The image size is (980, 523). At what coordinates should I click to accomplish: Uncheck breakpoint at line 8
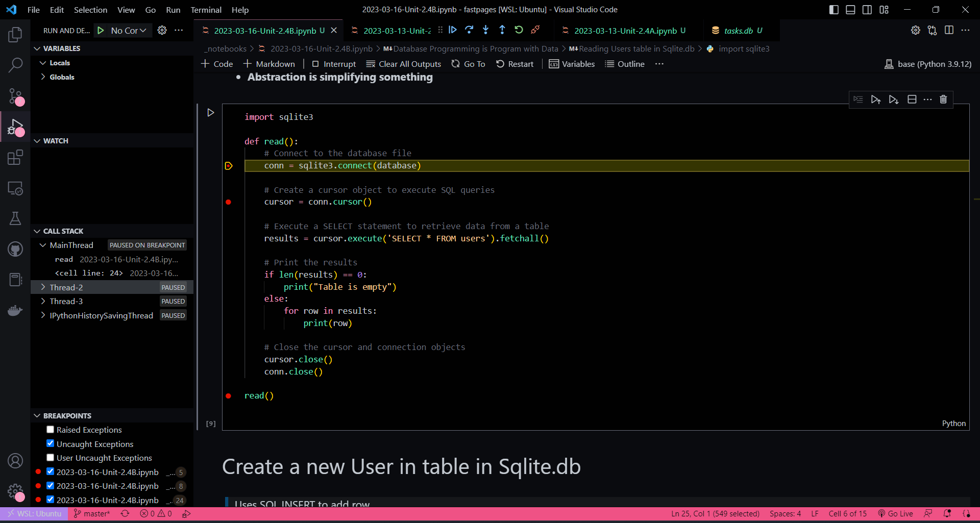click(50, 486)
